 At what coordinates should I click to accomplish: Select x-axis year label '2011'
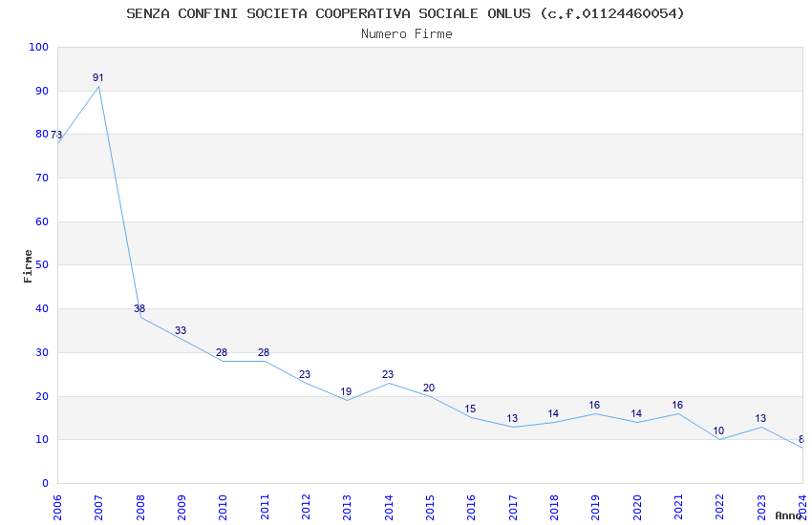(264, 507)
